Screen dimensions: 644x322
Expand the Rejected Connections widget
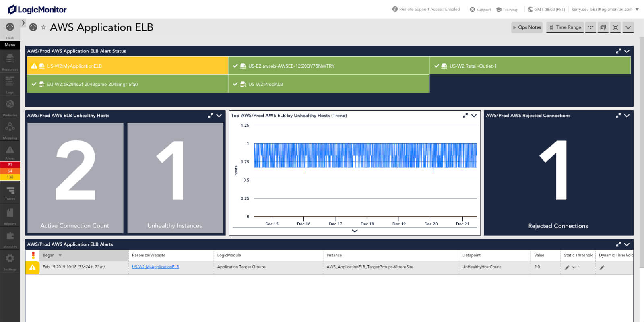[618, 116]
